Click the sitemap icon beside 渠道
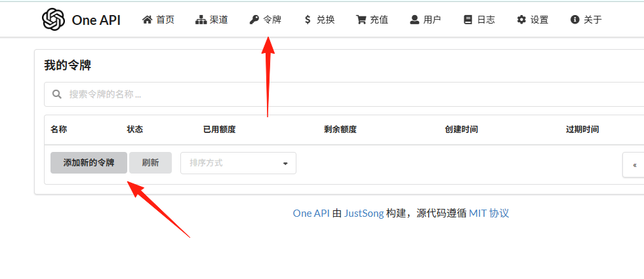This screenshot has width=644, height=279. (x=201, y=19)
